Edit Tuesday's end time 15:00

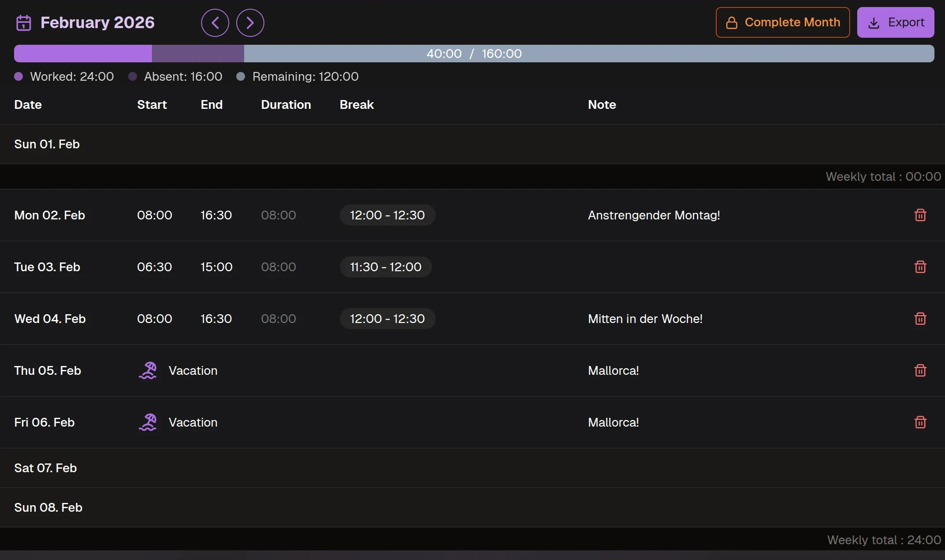point(216,267)
